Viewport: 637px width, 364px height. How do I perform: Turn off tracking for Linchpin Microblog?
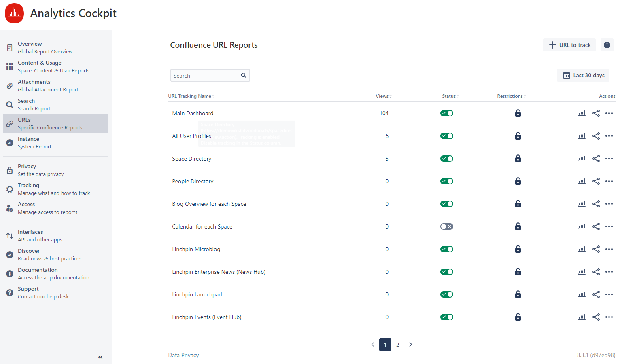point(446,249)
